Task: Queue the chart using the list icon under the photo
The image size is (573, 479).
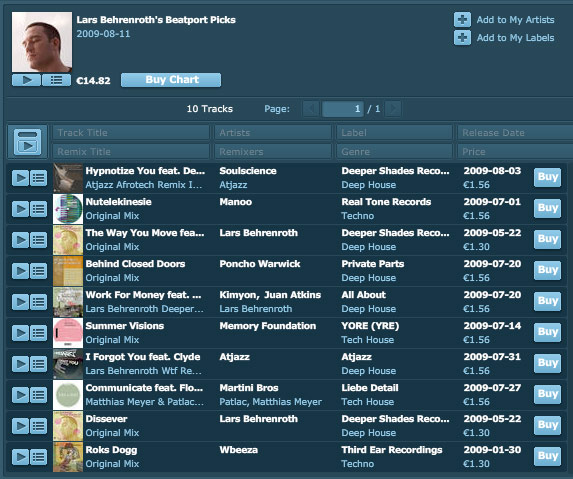Action: coord(56,80)
